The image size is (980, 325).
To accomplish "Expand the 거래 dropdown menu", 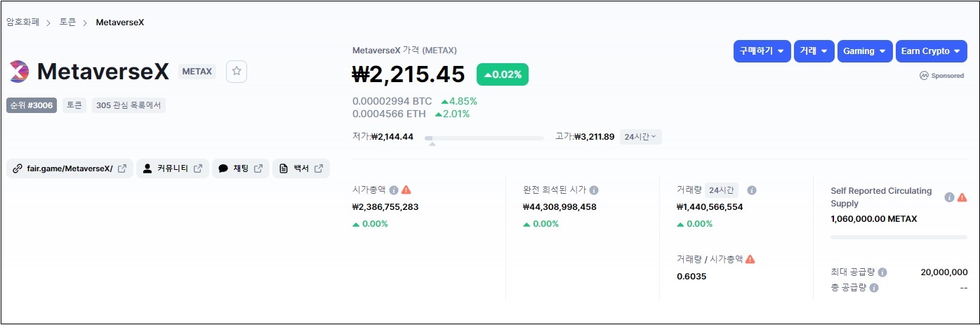I will [x=814, y=51].
